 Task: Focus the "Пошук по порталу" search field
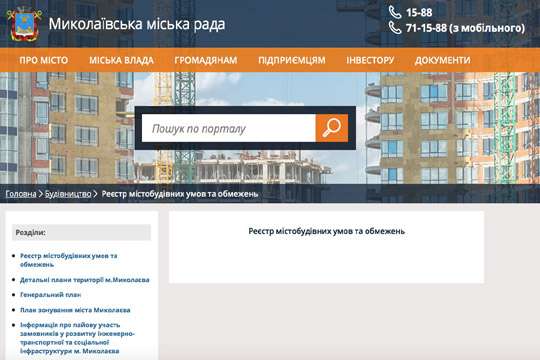[229, 128]
